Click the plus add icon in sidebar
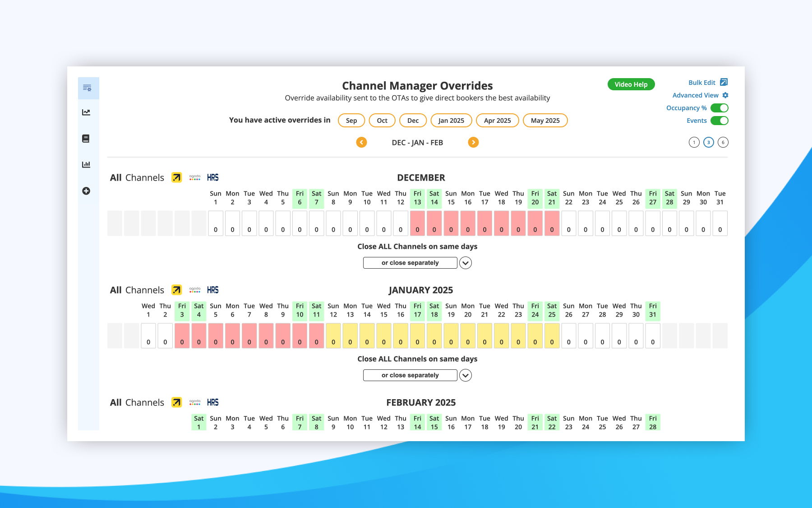This screenshot has width=812, height=508. click(x=86, y=191)
